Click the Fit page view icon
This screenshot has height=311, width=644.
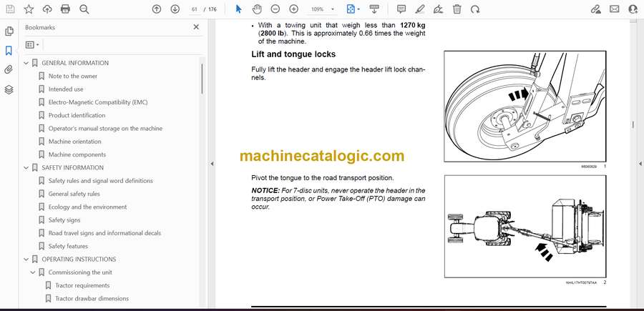(351, 9)
